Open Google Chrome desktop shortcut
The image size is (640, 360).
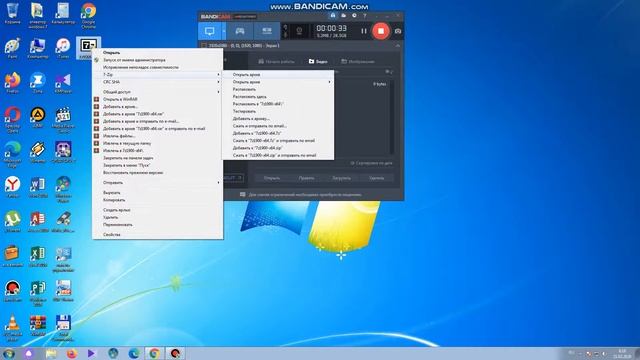point(88,16)
